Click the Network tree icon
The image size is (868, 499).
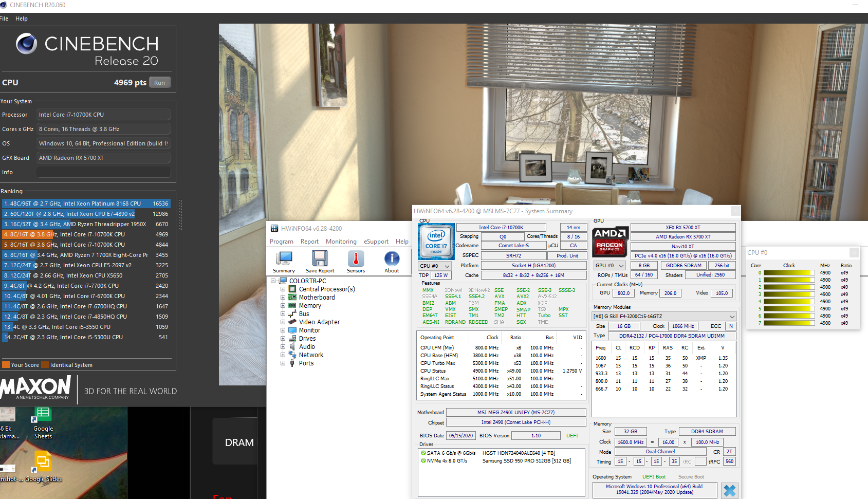click(x=292, y=355)
